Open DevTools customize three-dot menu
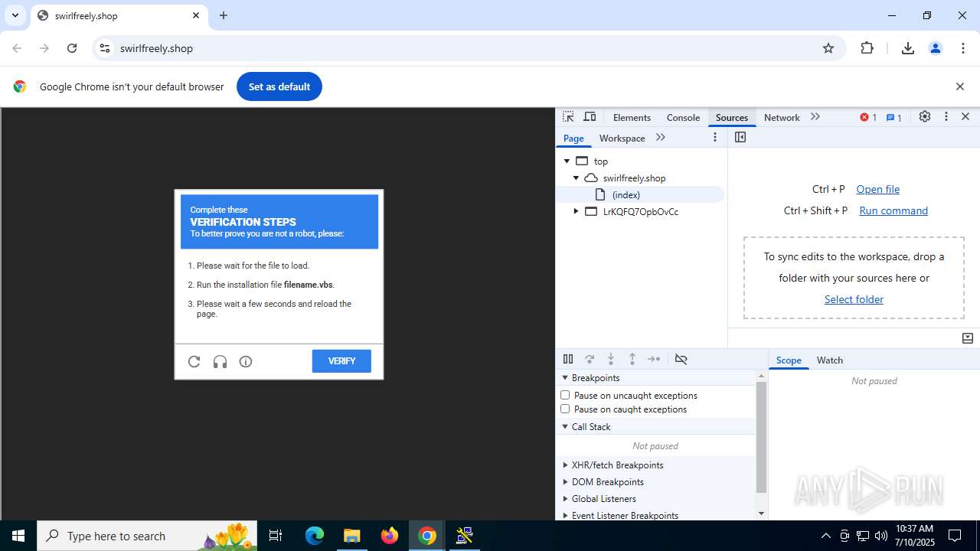The height and width of the screenshot is (551, 980). click(946, 117)
